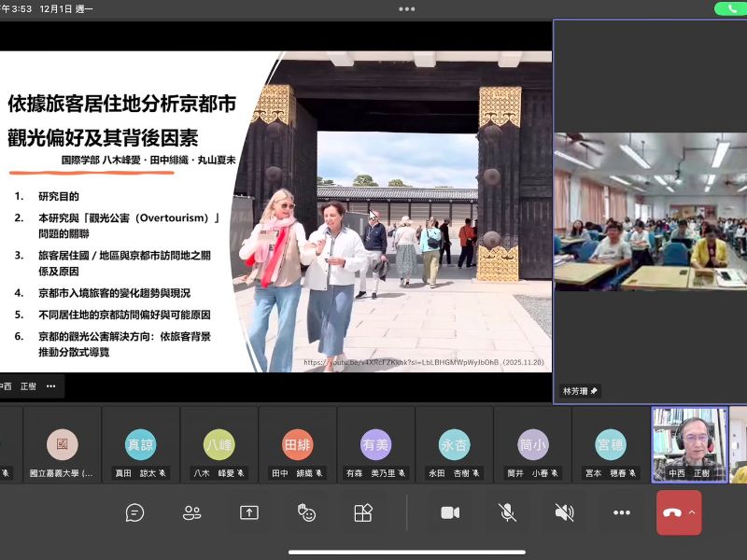The height and width of the screenshot is (560, 747).
Task: Show the participants list
Action: pyautogui.click(x=190, y=512)
